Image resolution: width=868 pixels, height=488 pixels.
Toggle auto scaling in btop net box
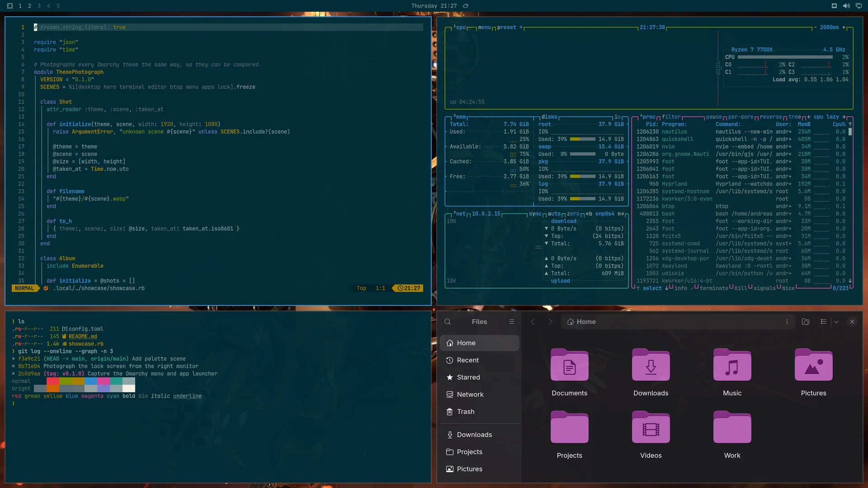pyautogui.click(x=554, y=214)
